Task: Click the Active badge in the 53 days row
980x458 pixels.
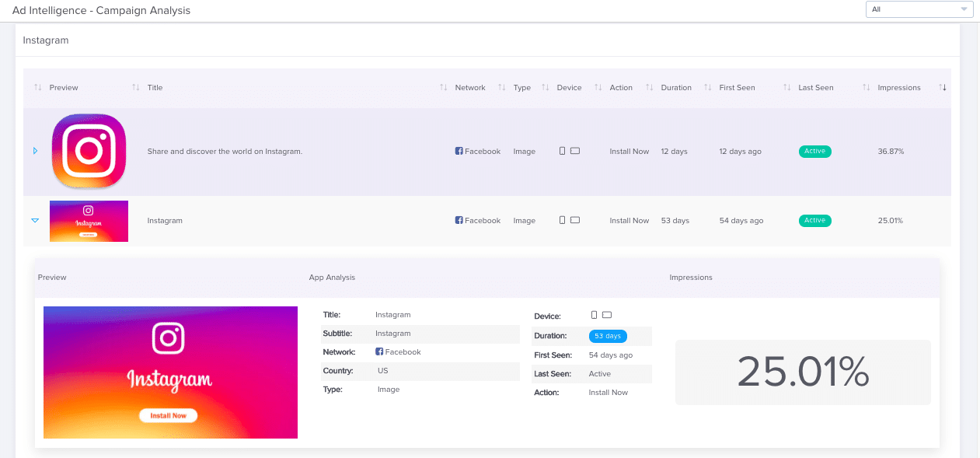Action: pos(815,221)
